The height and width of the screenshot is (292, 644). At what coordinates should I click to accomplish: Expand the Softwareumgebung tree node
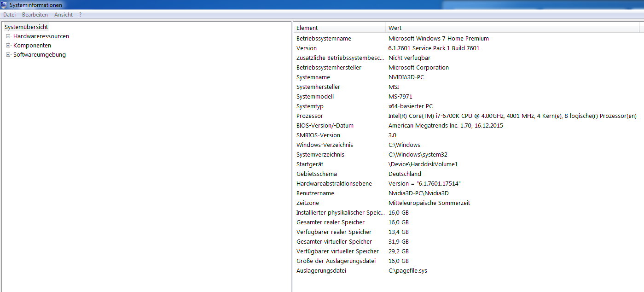click(8, 55)
